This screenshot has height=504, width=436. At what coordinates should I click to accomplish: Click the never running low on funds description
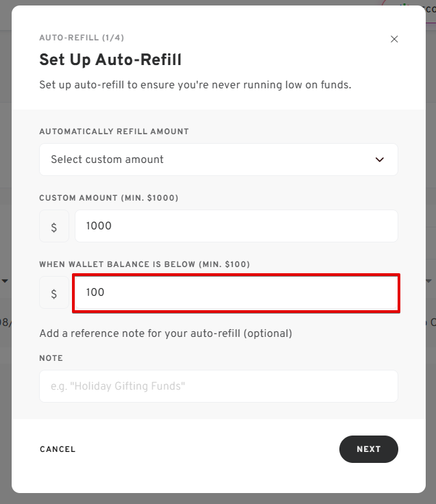195,86
